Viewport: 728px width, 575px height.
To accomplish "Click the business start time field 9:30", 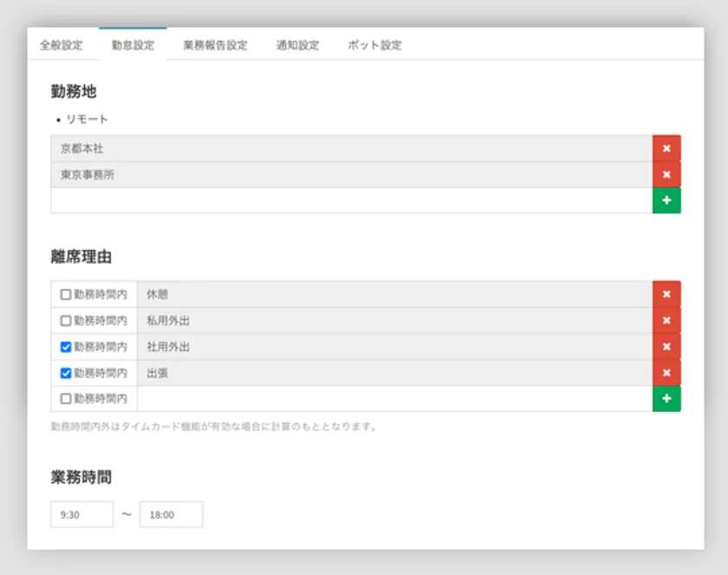I will (81, 514).
